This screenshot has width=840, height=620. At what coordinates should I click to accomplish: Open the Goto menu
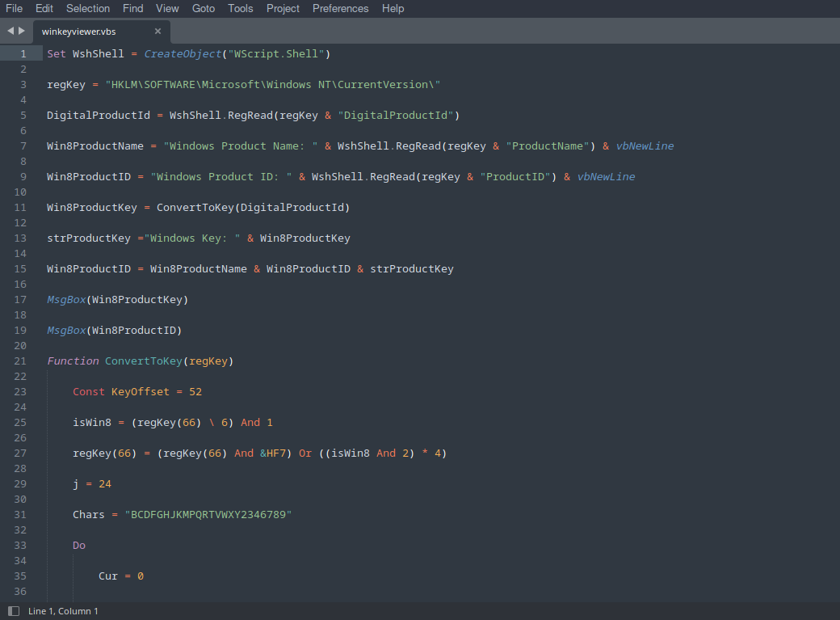tap(204, 9)
